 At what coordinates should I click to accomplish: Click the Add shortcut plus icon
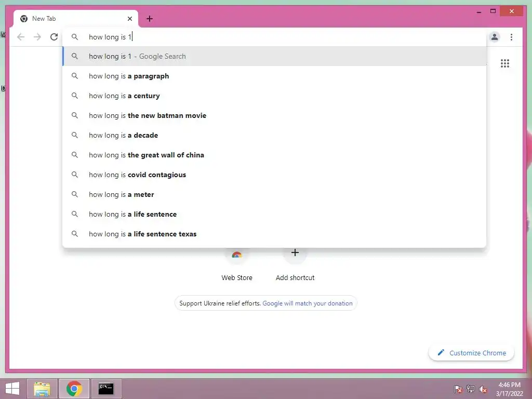click(x=295, y=253)
